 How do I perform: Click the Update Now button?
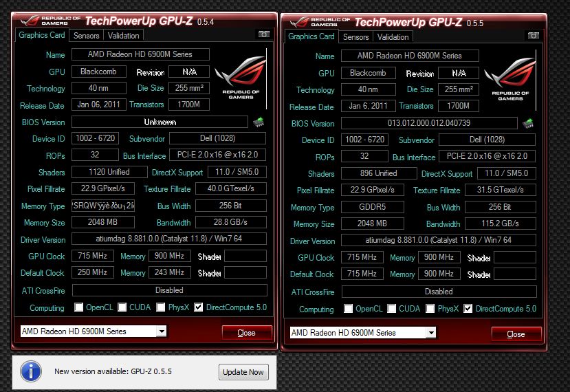(243, 372)
